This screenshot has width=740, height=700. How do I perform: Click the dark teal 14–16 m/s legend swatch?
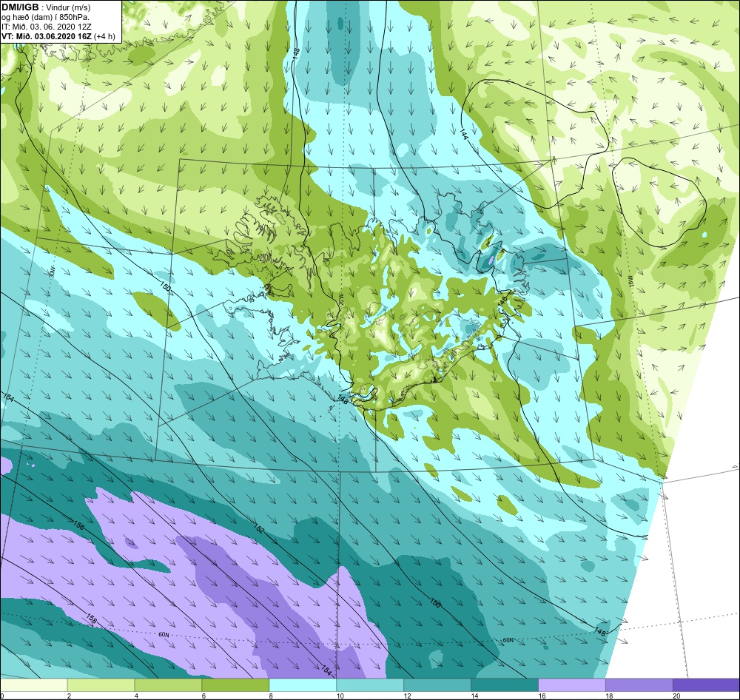(x=505, y=684)
